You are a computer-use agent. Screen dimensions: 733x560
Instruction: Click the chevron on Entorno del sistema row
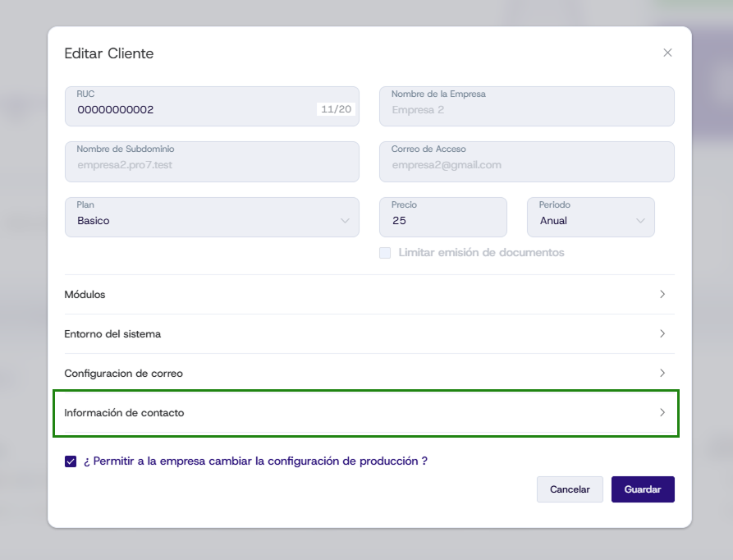(x=662, y=333)
